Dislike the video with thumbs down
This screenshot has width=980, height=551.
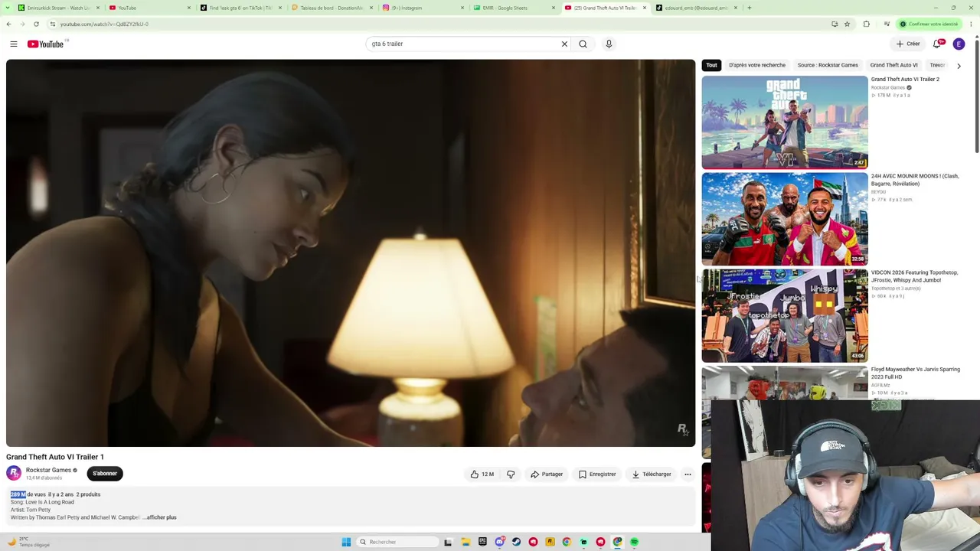[511, 474]
